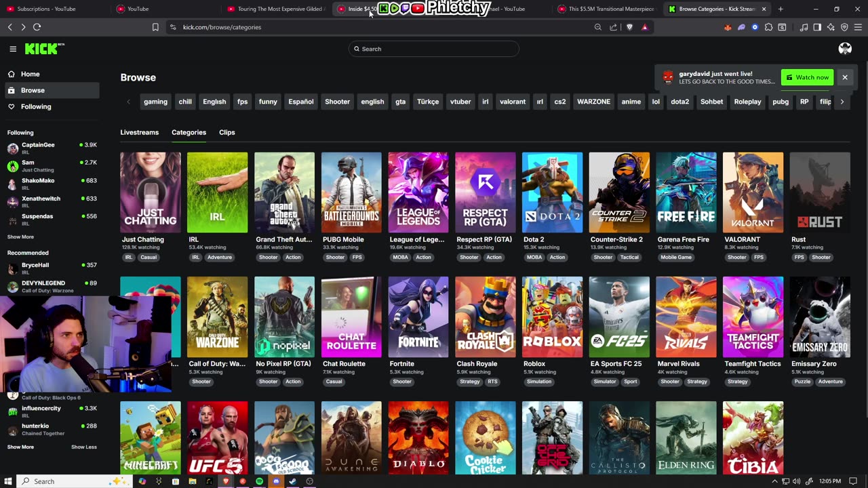Filter by the Roleplay tag
Viewport: 868px width, 488px height.
click(748, 102)
